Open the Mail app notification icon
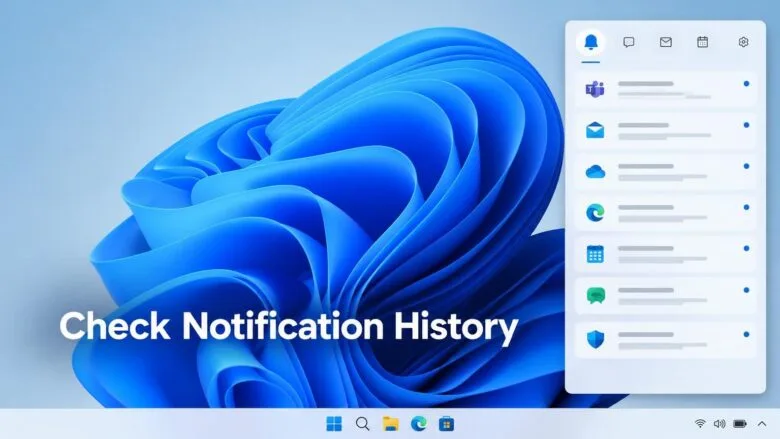Screen dimensions: 780x439 tap(595, 130)
